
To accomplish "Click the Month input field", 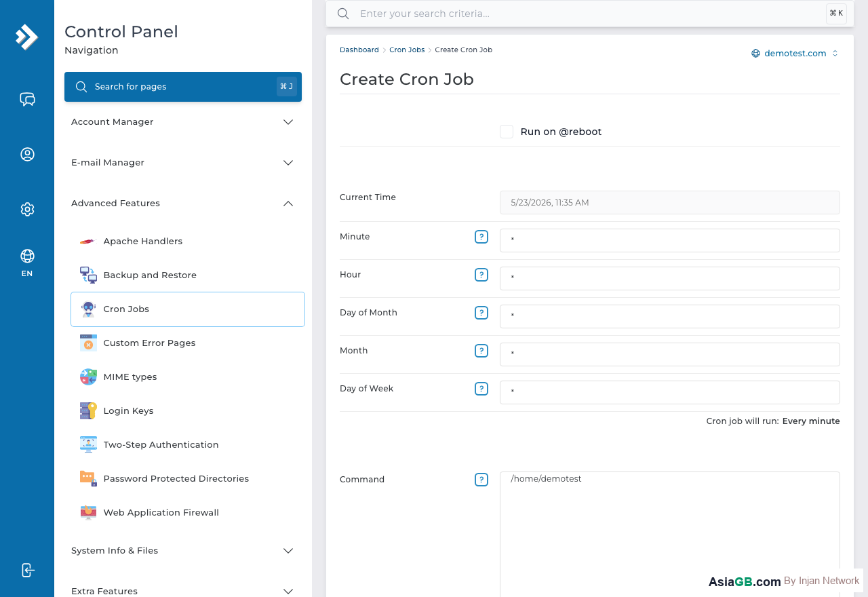I will pos(670,354).
